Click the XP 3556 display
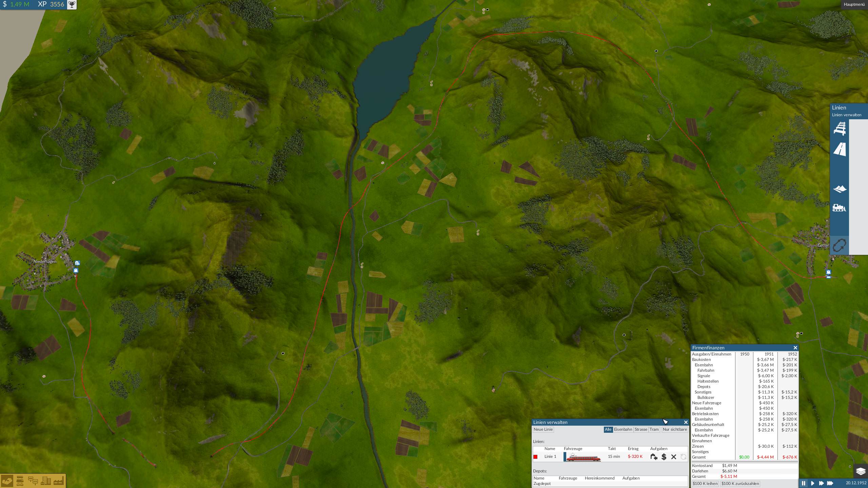The image size is (868, 488). coord(51,4)
